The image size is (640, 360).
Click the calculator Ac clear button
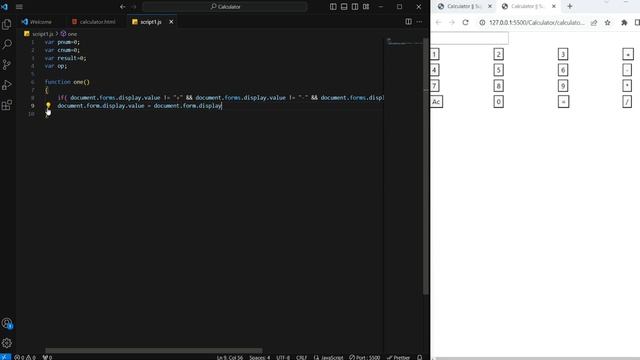(436, 102)
